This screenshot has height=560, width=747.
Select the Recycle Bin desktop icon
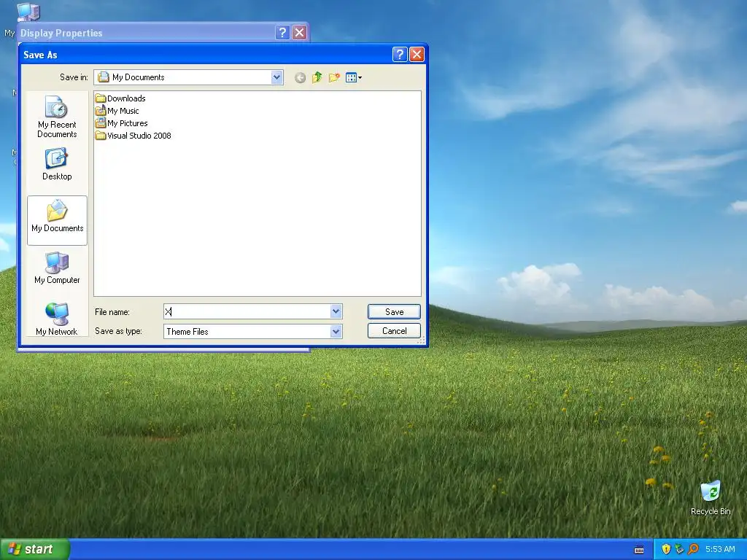click(711, 497)
